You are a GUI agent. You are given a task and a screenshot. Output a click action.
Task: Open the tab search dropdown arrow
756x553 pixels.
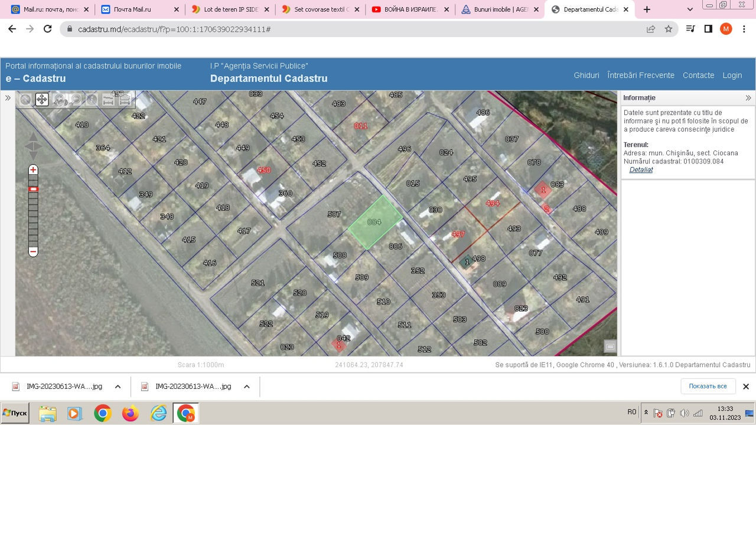point(690,9)
